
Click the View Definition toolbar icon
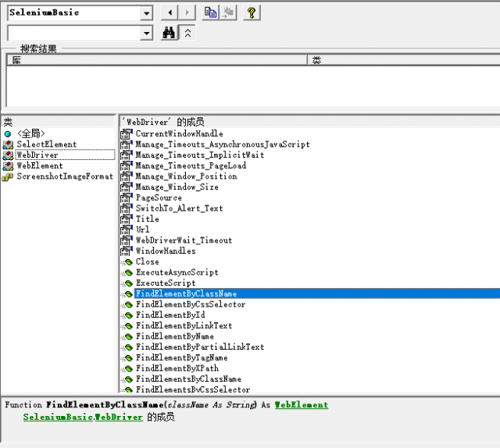pos(227,12)
